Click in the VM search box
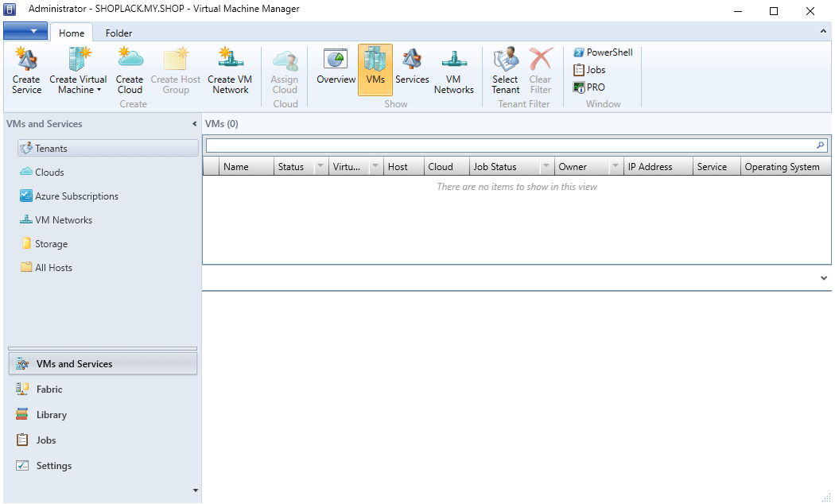This screenshot has height=504, width=835. click(x=511, y=145)
